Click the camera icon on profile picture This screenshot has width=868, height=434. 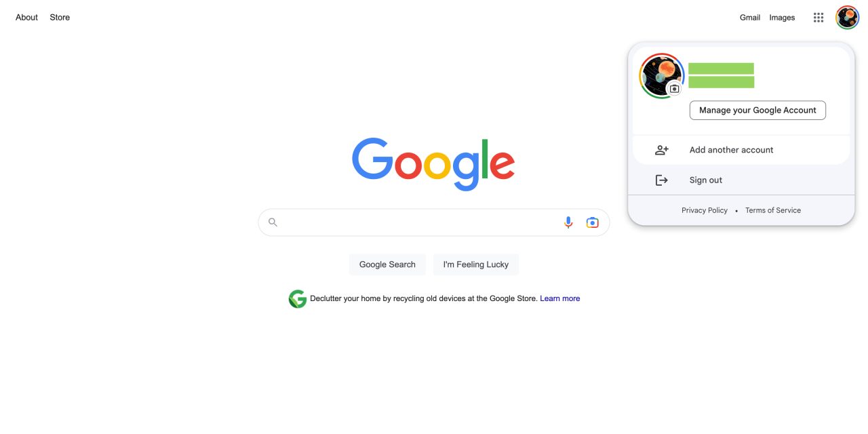click(674, 89)
